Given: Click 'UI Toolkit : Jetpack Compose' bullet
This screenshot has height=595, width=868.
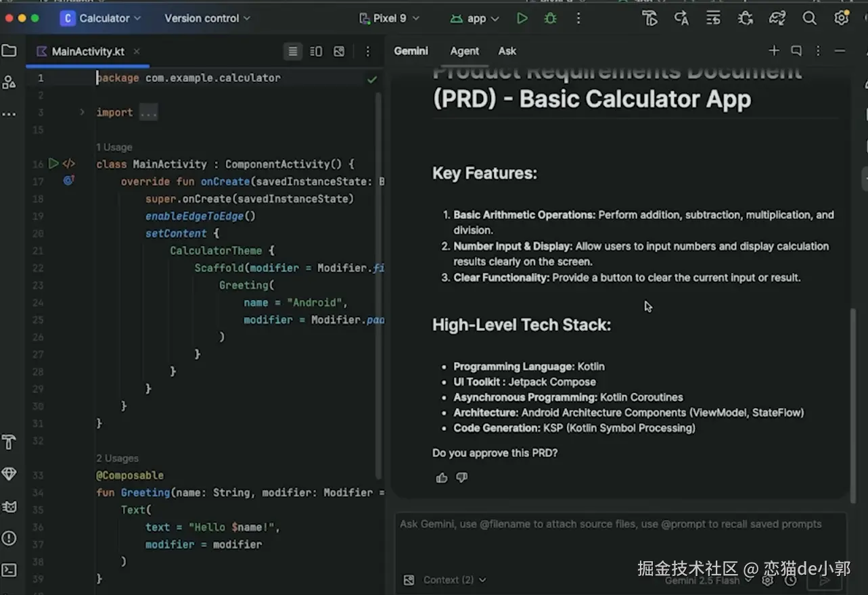Looking at the screenshot, I should [524, 382].
